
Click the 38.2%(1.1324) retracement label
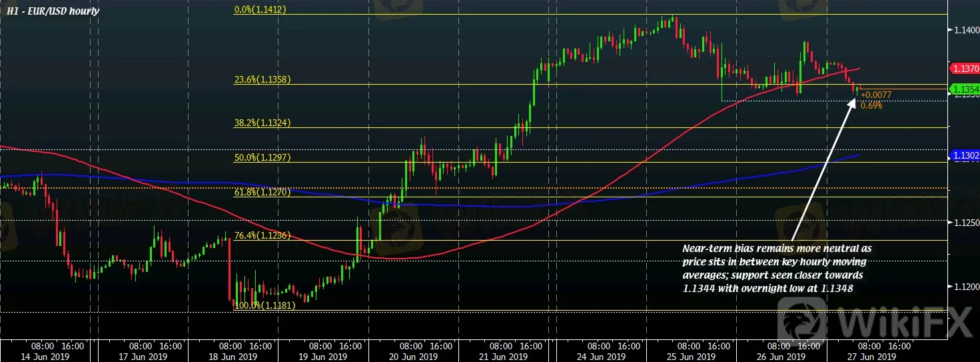pyautogui.click(x=262, y=123)
